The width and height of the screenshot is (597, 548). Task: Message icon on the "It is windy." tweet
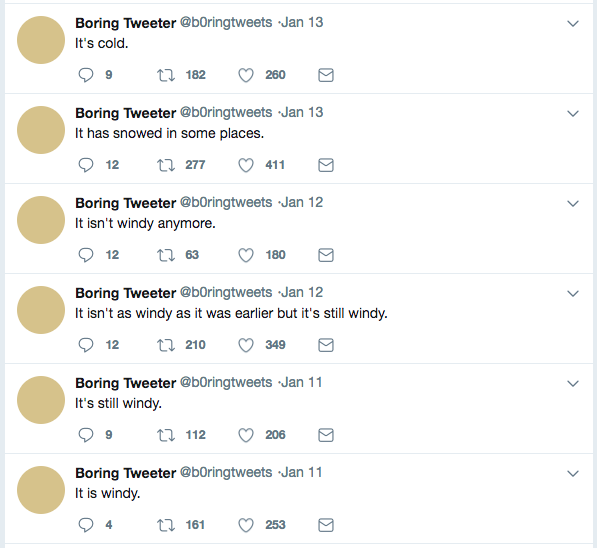pyautogui.click(x=326, y=525)
